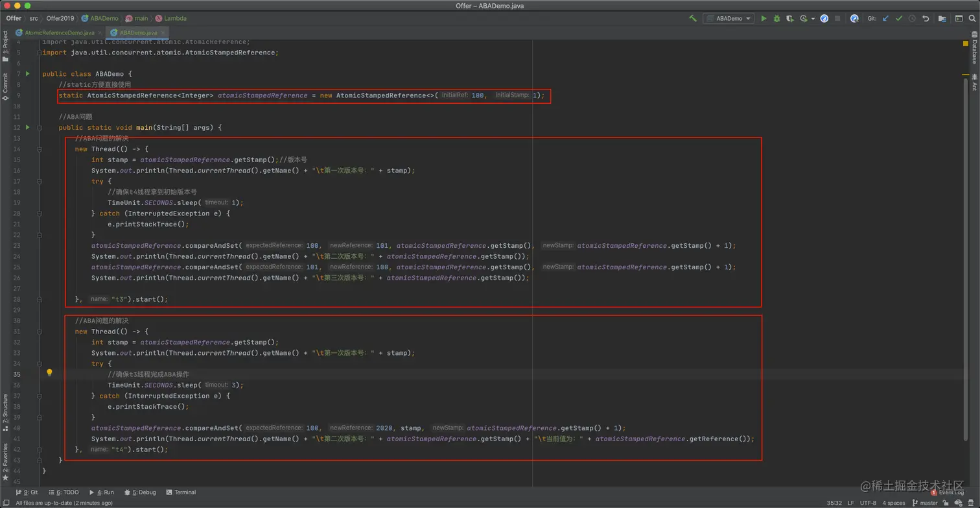
Task: Close the ABADemo.java tab
Action: [163, 32]
